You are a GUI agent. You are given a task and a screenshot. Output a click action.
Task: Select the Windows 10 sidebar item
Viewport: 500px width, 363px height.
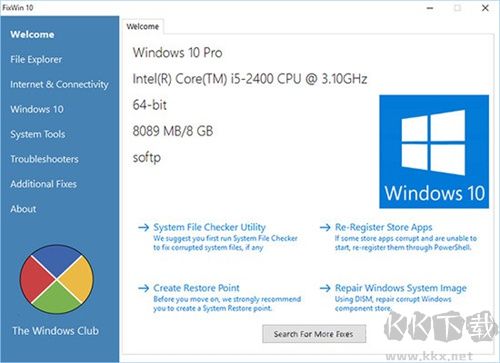tap(37, 109)
